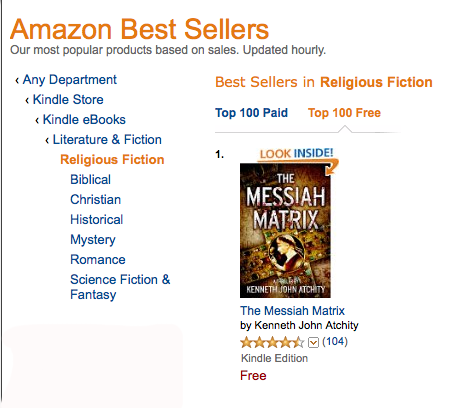Open The Messiah Matrix title link
The image size is (466, 408).
292,311
